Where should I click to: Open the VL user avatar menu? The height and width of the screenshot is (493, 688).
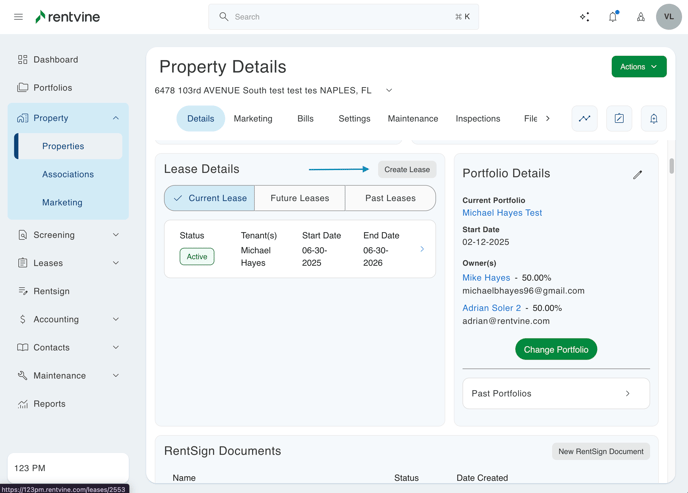669,17
